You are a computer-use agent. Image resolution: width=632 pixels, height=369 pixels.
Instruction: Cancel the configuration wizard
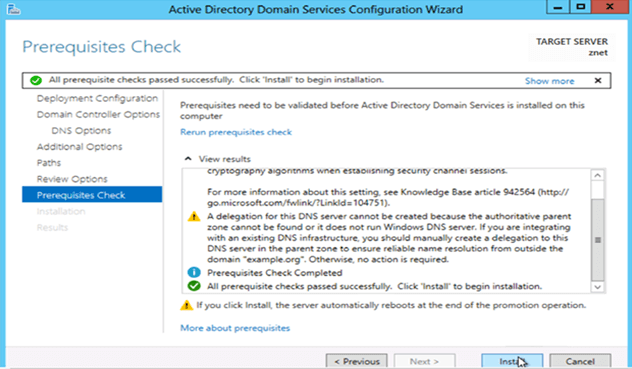[580, 361]
